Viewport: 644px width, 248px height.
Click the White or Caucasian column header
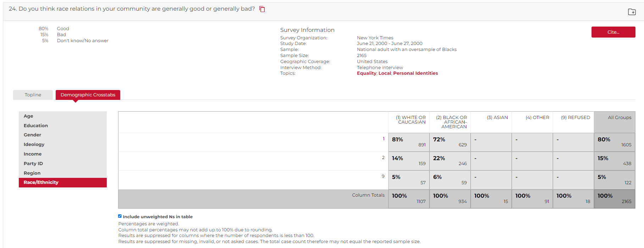click(x=411, y=120)
